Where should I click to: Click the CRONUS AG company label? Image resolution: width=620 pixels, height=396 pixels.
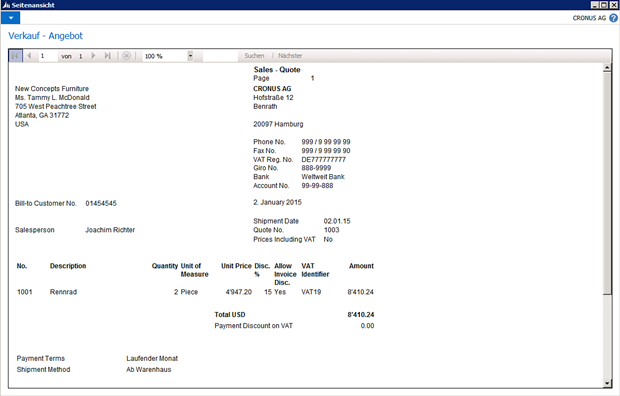(x=589, y=18)
